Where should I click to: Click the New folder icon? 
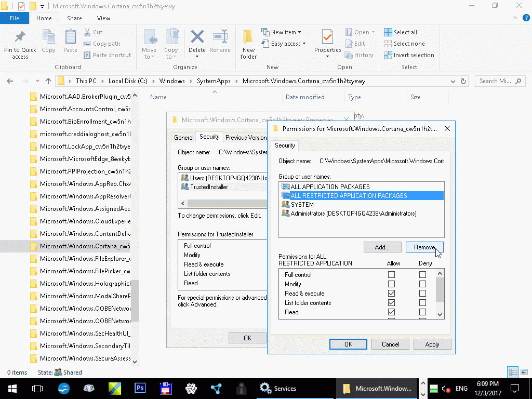248,37
